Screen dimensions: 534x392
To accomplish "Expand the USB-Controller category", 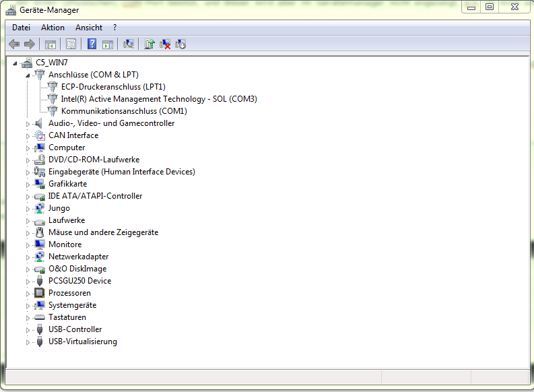I will pyautogui.click(x=28, y=330).
